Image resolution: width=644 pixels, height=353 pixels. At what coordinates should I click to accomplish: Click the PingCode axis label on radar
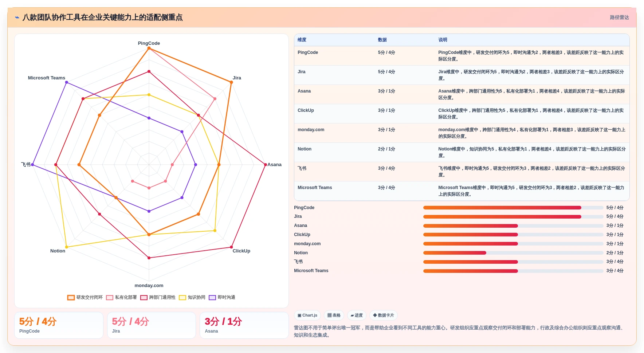(x=149, y=43)
